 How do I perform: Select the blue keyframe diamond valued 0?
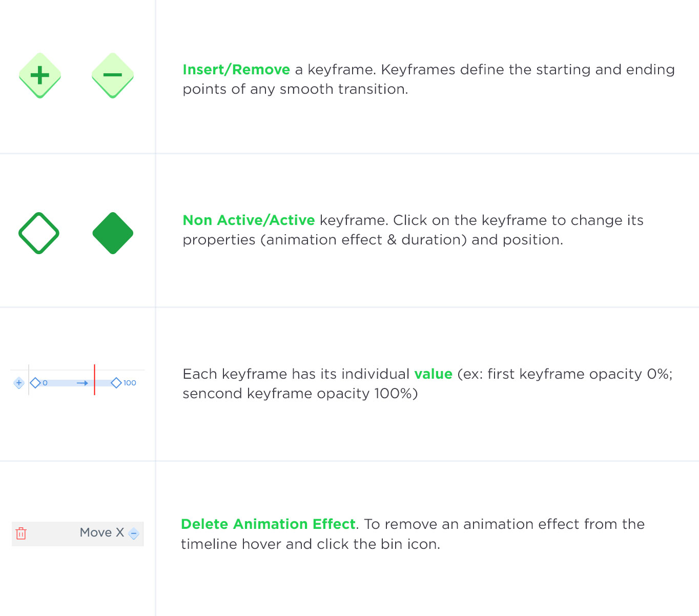coord(35,383)
